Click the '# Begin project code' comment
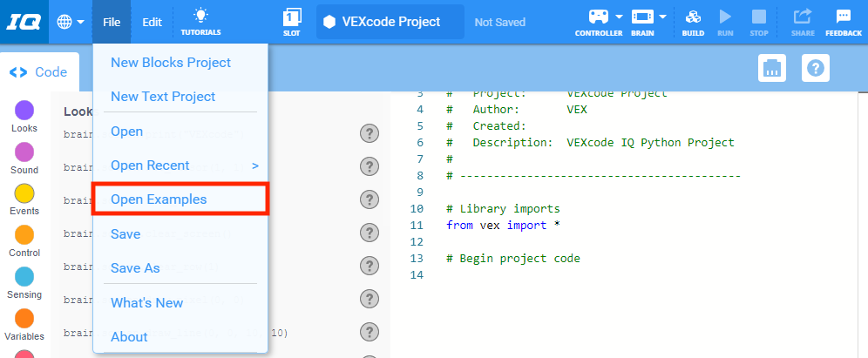868x358 pixels. tap(513, 259)
